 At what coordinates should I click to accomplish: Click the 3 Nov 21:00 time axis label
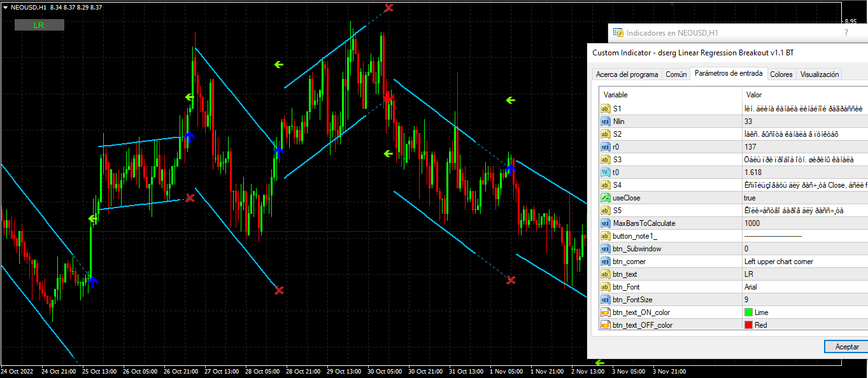click(x=671, y=371)
